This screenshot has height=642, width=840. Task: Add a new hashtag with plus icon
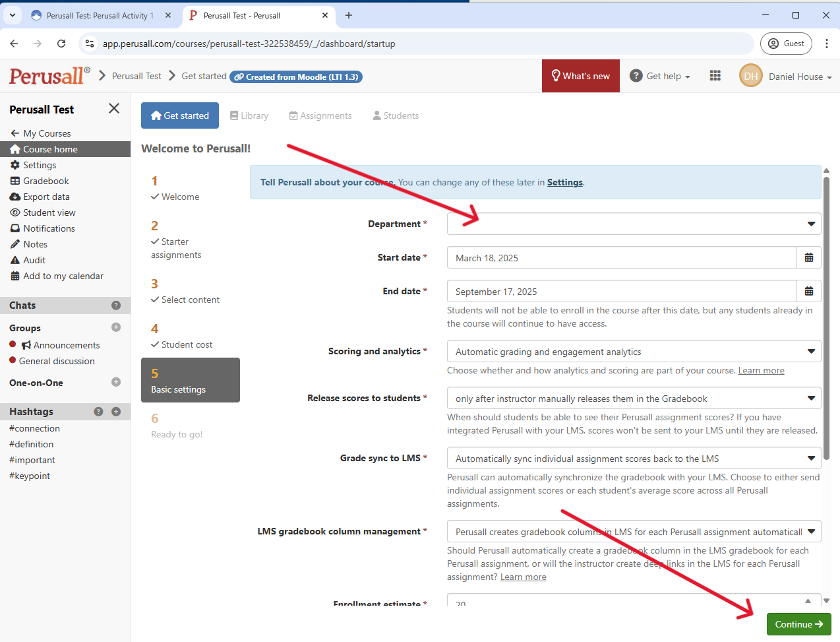pyautogui.click(x=116, y=412)
